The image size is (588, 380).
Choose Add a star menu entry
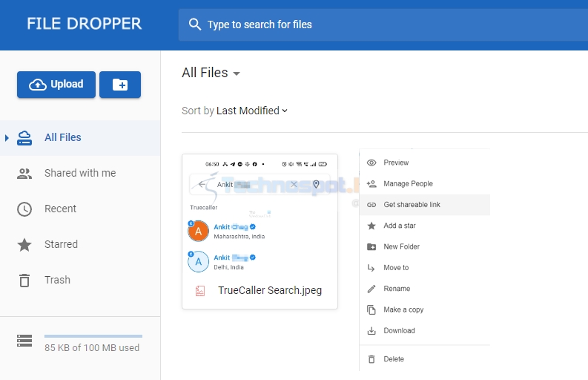tap(424, 226)
